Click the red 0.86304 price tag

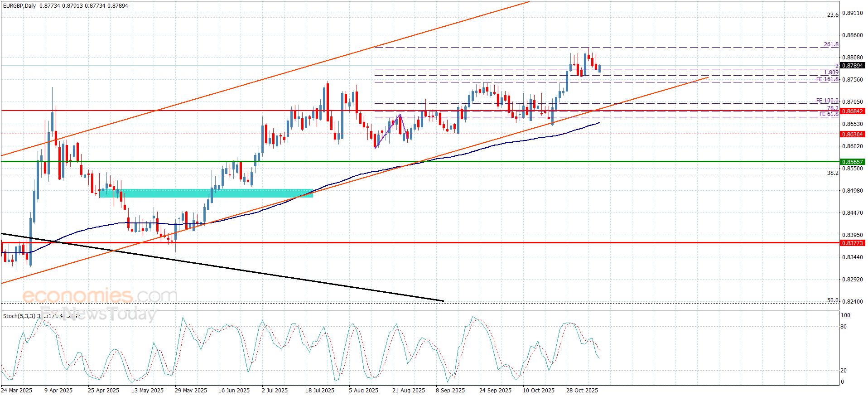point(852,135)
